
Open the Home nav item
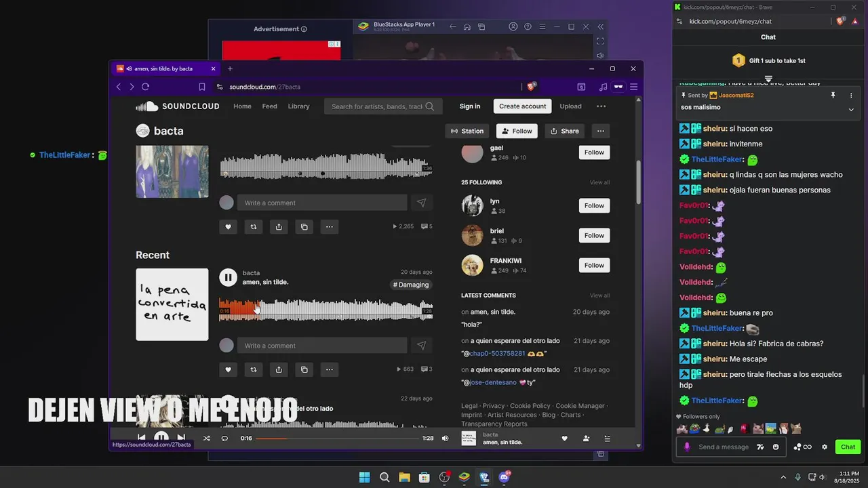click(x=242, y=106)
